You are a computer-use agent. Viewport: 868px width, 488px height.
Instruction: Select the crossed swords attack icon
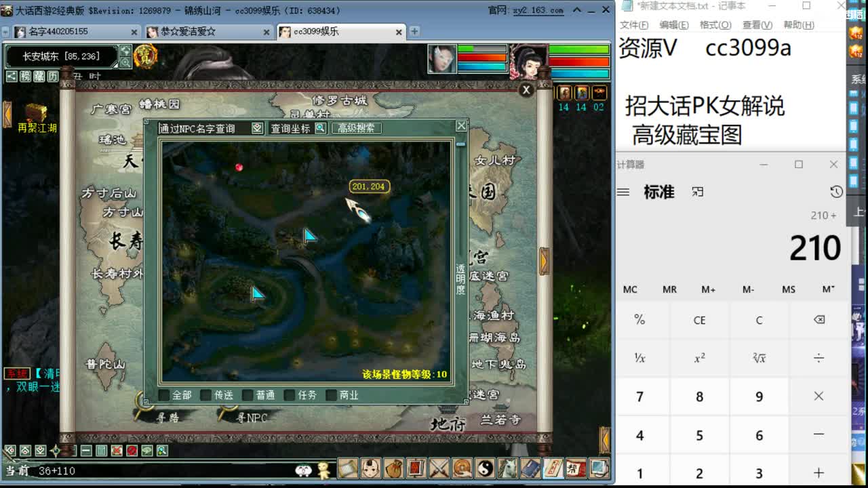coord(439,468)
